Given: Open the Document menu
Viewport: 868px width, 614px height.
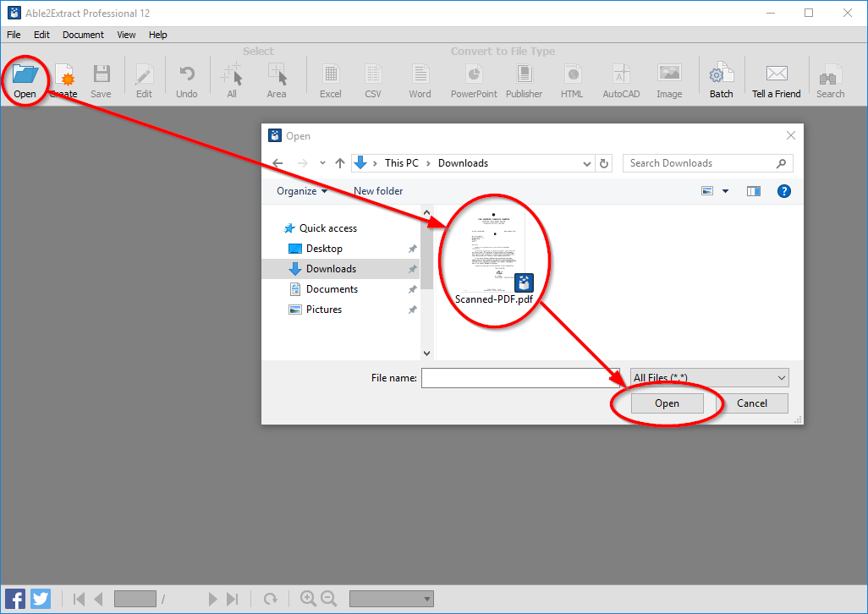Looking at the screenshot, I should click(x=83, y=35).
